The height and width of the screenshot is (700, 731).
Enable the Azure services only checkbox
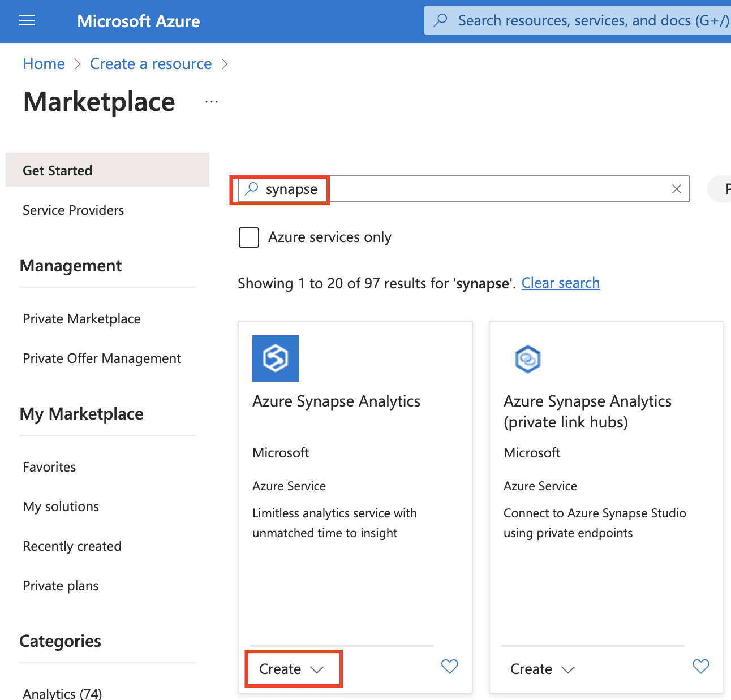coord(248,237)
